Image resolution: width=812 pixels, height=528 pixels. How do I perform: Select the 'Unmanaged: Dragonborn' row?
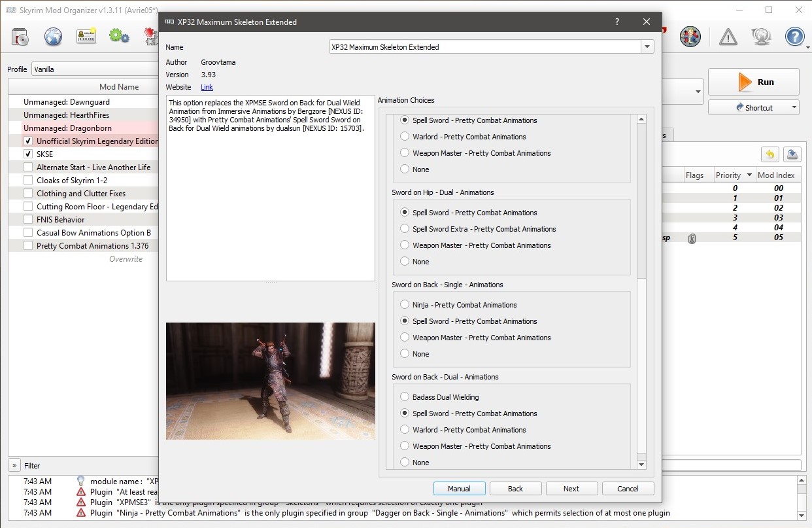[84, 128]
